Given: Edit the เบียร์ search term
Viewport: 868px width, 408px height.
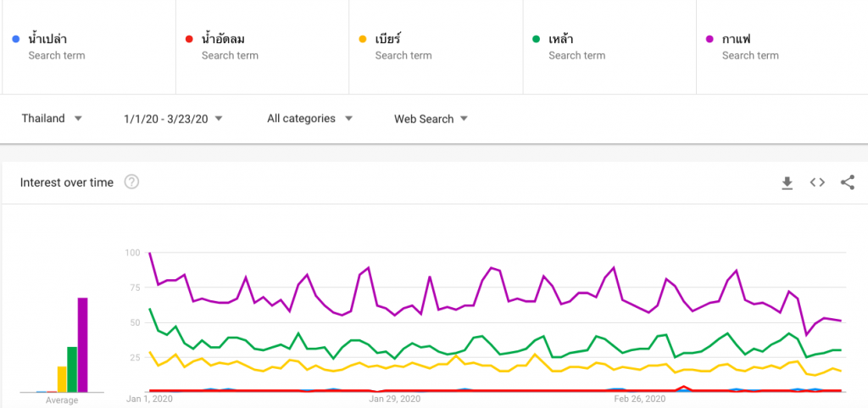Looking at the screenshot, I should tap(437, 47).
